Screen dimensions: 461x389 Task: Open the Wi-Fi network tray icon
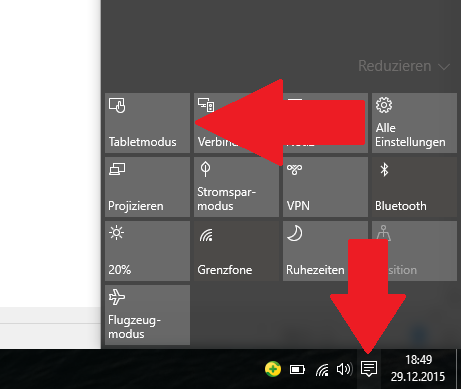(322, 370)
